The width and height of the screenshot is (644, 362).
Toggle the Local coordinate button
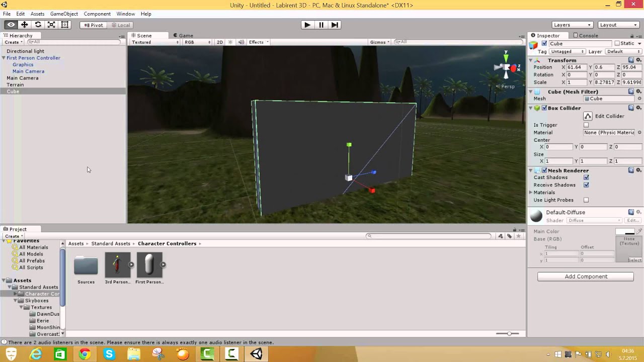pos(121,25)
